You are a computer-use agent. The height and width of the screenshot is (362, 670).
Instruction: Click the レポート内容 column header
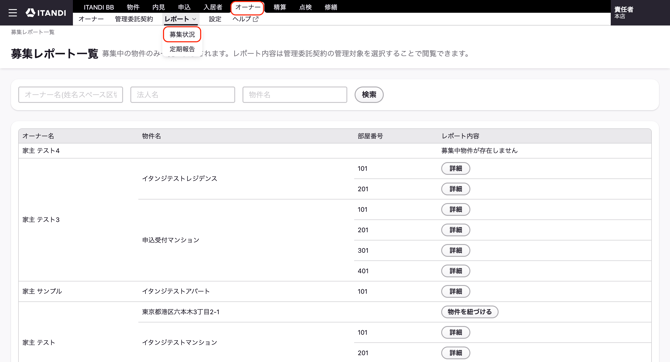460,136
